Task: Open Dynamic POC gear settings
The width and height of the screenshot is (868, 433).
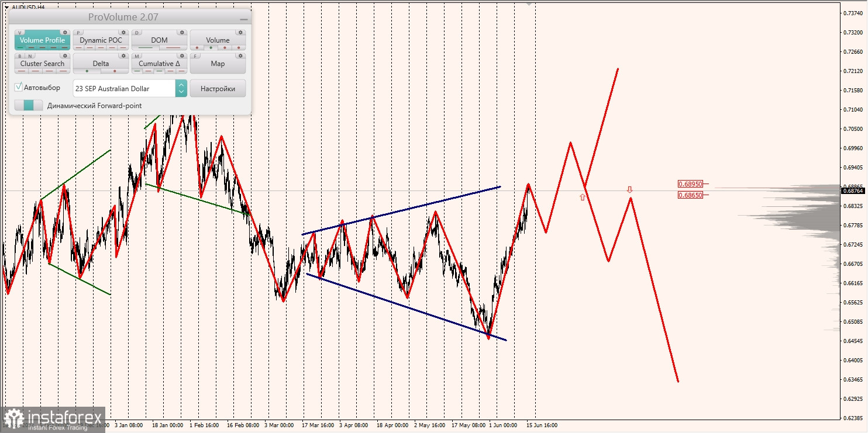Action: click(123, 33)
